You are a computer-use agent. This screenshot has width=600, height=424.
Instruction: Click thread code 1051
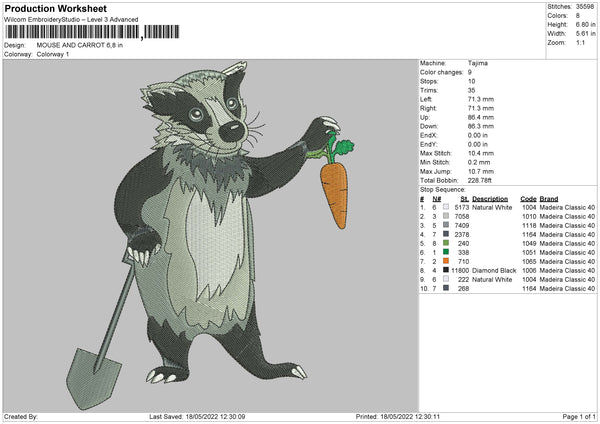tap(529, 252)
